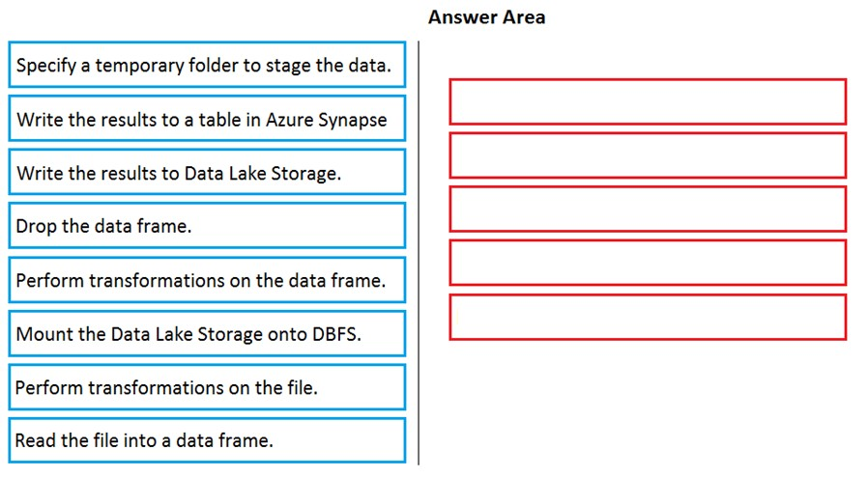Select the last empty answer slot
This screenshot has height=477, width=868.
click(648, 318)
